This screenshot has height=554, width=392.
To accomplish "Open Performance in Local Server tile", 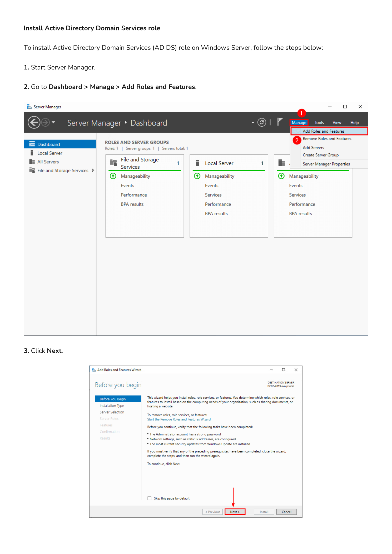I will click(218, 204).
